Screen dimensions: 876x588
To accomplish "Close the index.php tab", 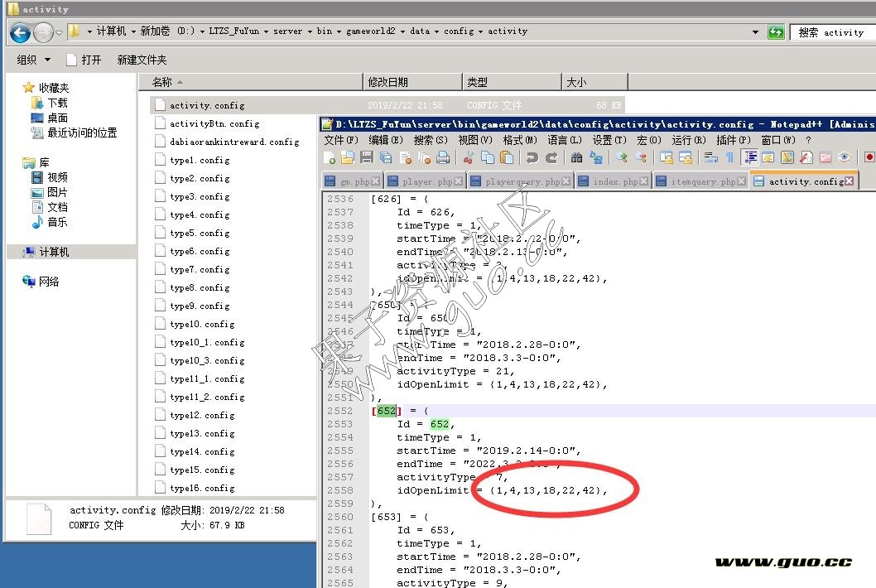I will tap(644, 181).
